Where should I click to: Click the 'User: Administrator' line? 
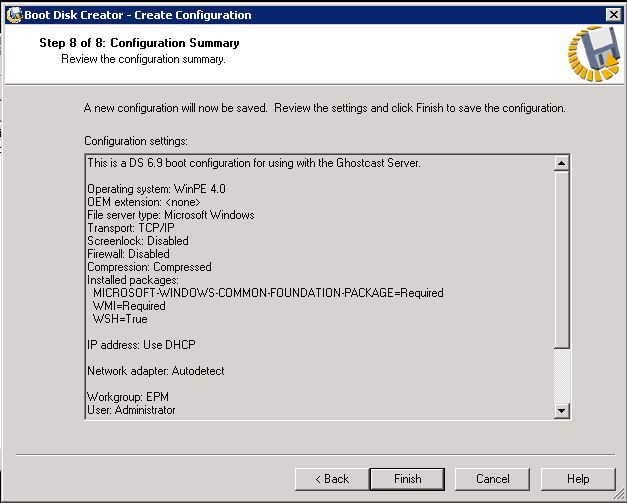[x=131, y=410]
